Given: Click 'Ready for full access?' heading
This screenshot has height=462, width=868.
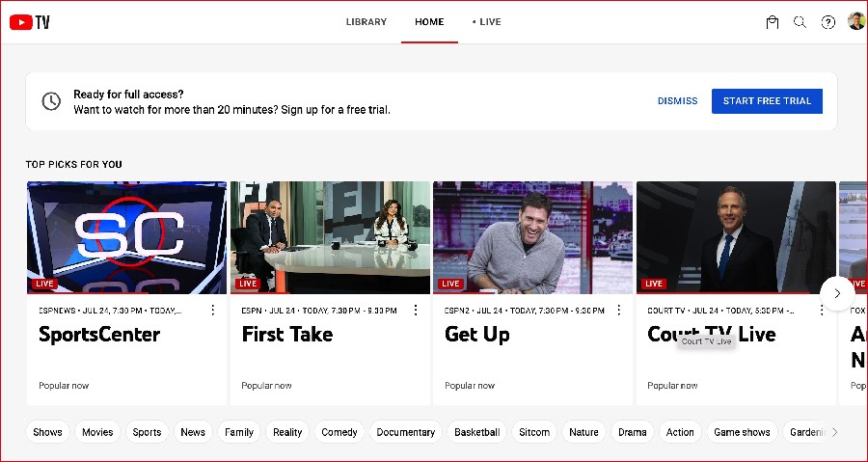Looking at the screenshot, I should (x=128, y=95).
